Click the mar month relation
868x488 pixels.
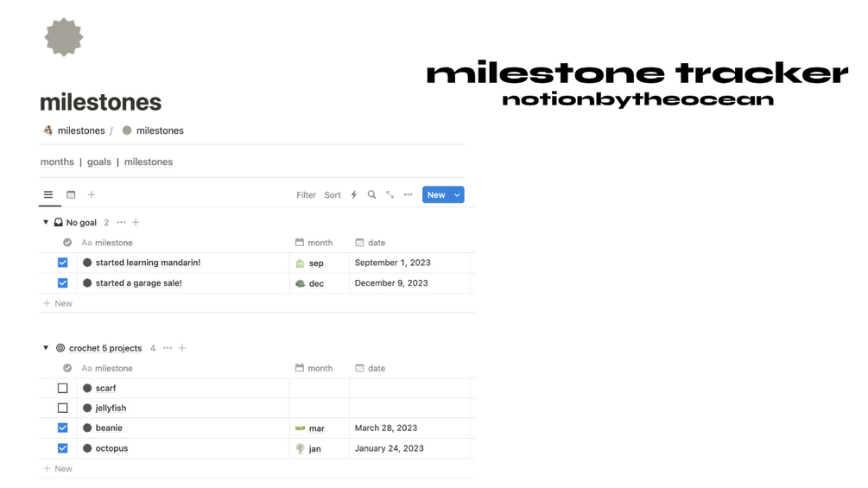[x=310, y=428]
